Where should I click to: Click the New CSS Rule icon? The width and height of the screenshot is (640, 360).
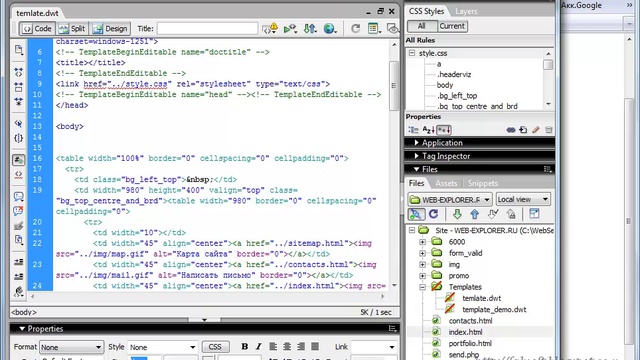(x=523, y=130)
